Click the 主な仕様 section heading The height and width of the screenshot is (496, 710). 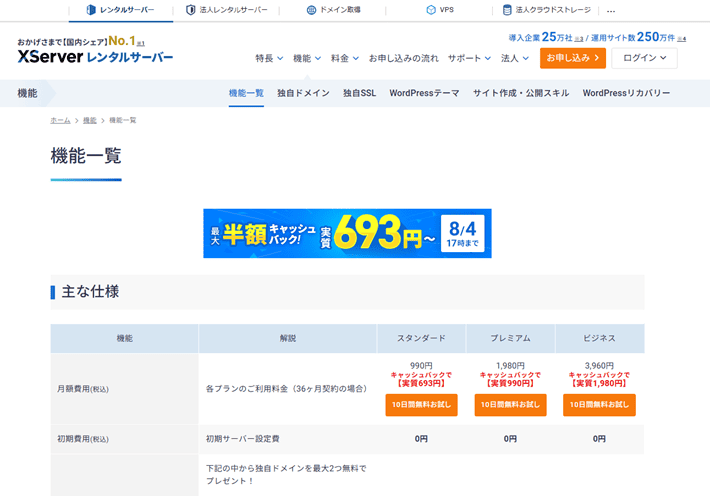[90, 292]
